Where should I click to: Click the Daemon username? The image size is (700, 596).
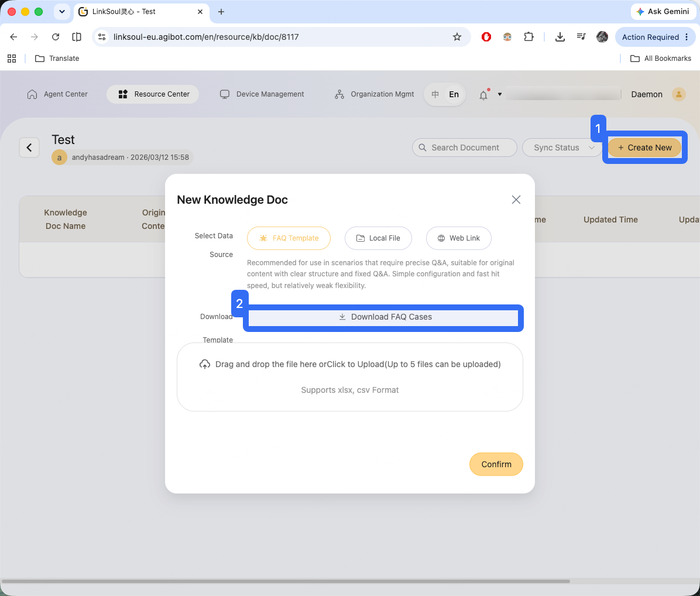coord(646,94)
